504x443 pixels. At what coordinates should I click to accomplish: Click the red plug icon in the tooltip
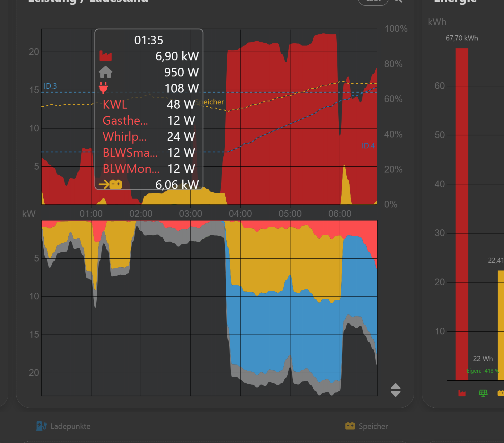103,88
